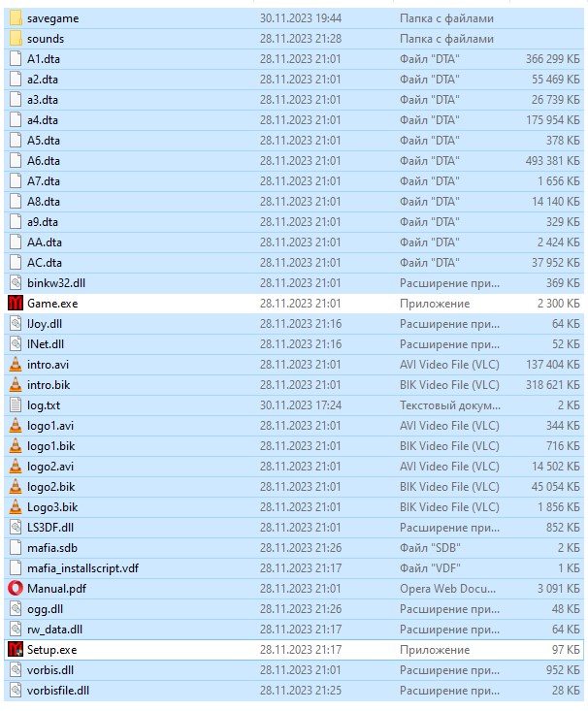Screen dimensions: 588x711
Task: Select the file name AA.dta
Action: click(45, 242)
